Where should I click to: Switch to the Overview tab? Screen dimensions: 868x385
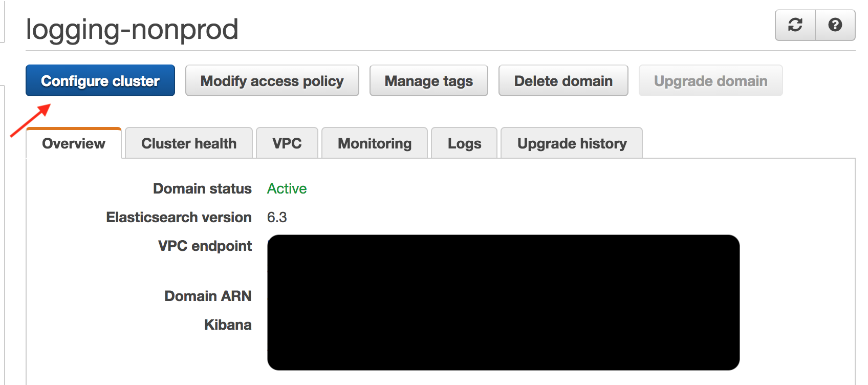74,143
